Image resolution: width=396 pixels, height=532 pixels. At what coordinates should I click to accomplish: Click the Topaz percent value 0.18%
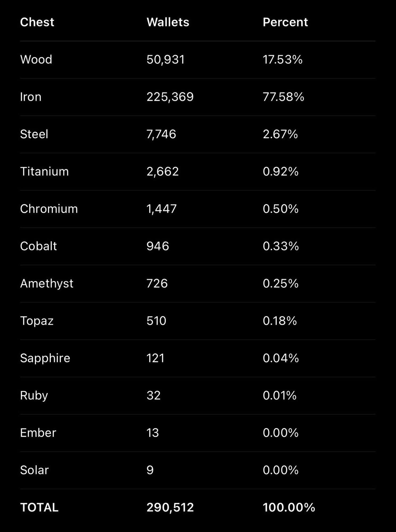(280, 321)
